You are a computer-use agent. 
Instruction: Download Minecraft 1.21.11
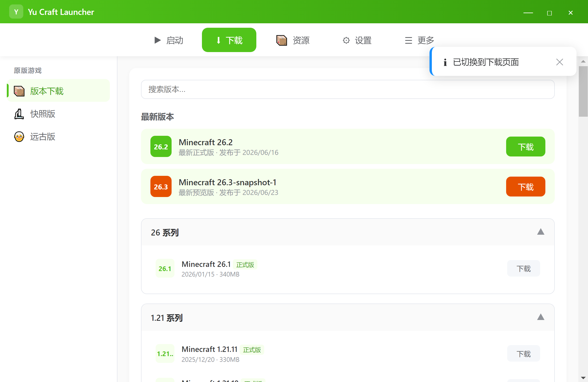tap(524, 354)
